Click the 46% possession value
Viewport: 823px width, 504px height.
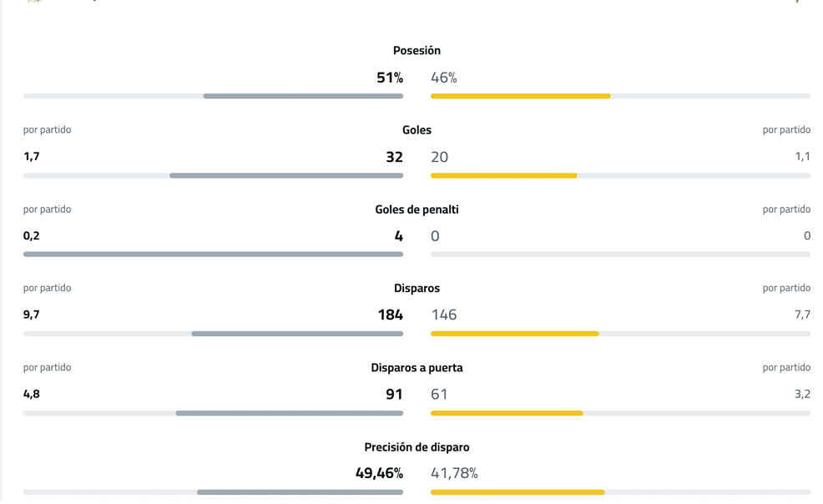[x=444, y=78]
